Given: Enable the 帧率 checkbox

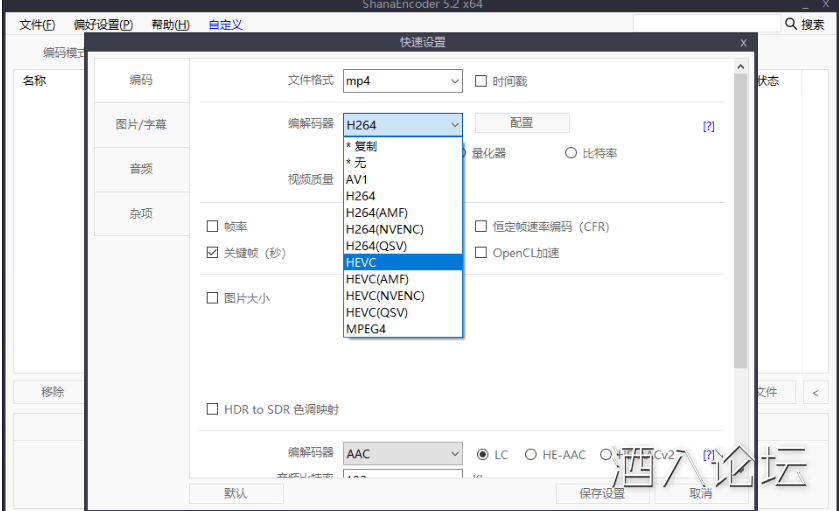Looking at the screenshot, I should (x=212, y=226).
